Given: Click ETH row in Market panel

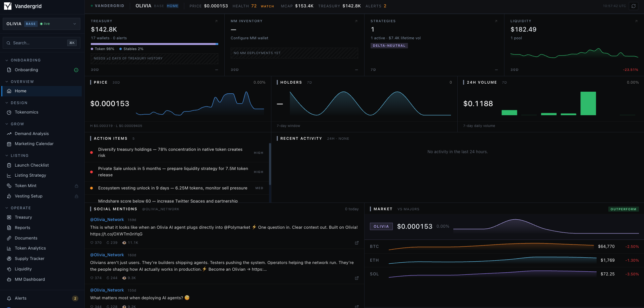Looking at the screenshot, I should point(504,260).
